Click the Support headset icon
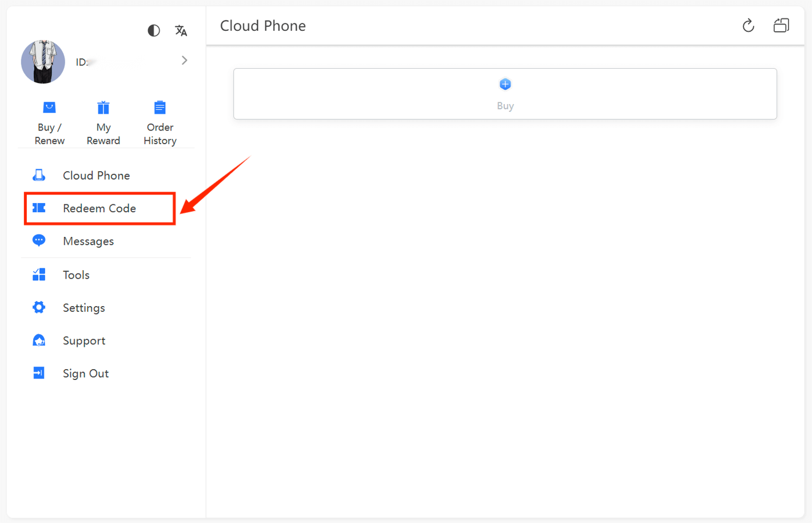 pyautogui.click(x=39, y=341)
